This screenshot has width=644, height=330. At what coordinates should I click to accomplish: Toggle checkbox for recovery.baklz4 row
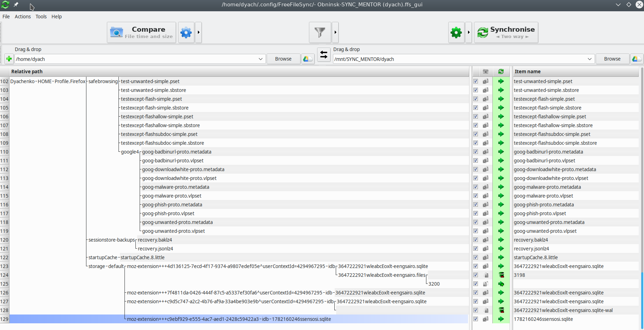475,240
